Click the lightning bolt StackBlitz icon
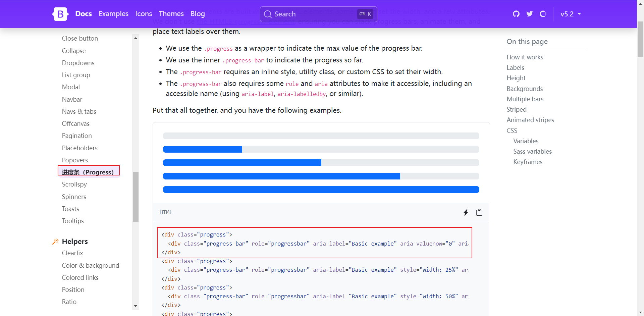Viewport: 644px width, 316px height. [x=466, y=212]
